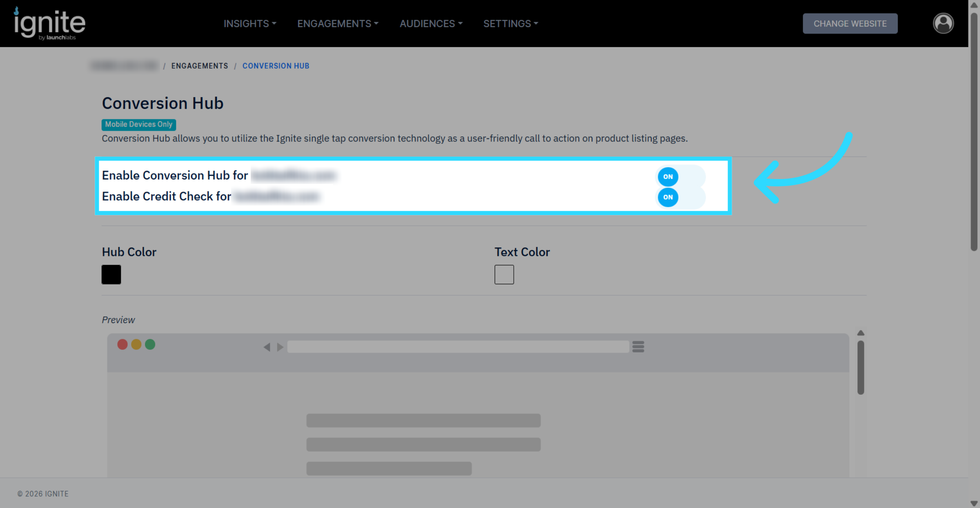Viewport: 980px width, 508px height.
Task: Expand the Engagements dropdown menu
Action: (x=338, y=24)
